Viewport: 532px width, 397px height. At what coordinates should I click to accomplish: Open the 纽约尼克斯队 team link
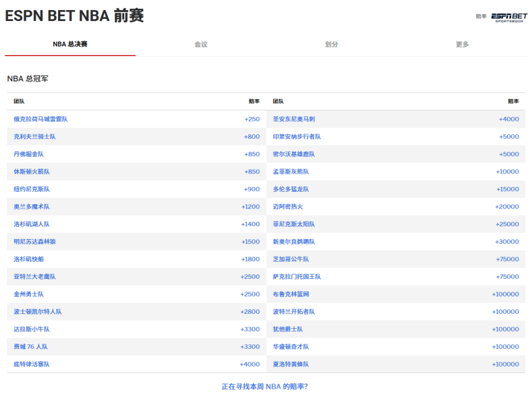coord(32,189)
